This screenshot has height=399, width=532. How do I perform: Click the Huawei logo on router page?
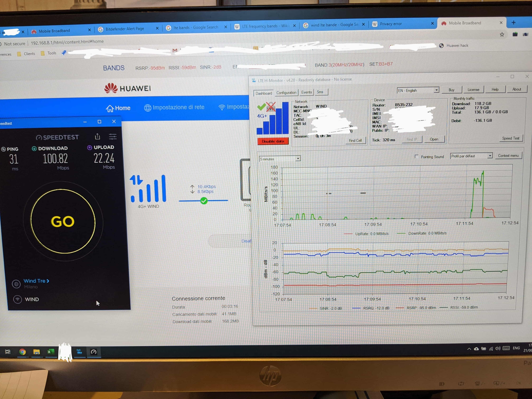pyautogui.click(x=128, y=88)
